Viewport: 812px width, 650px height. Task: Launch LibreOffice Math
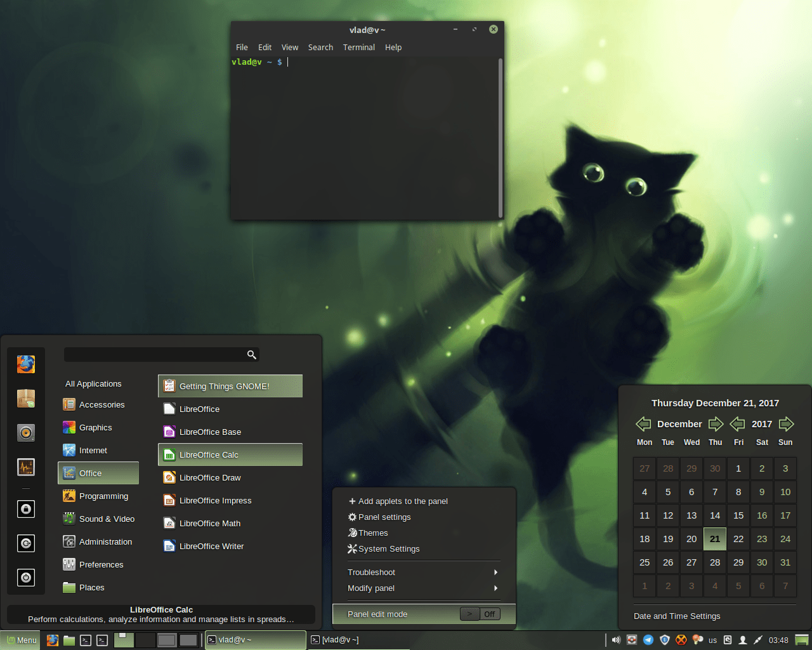230,523
